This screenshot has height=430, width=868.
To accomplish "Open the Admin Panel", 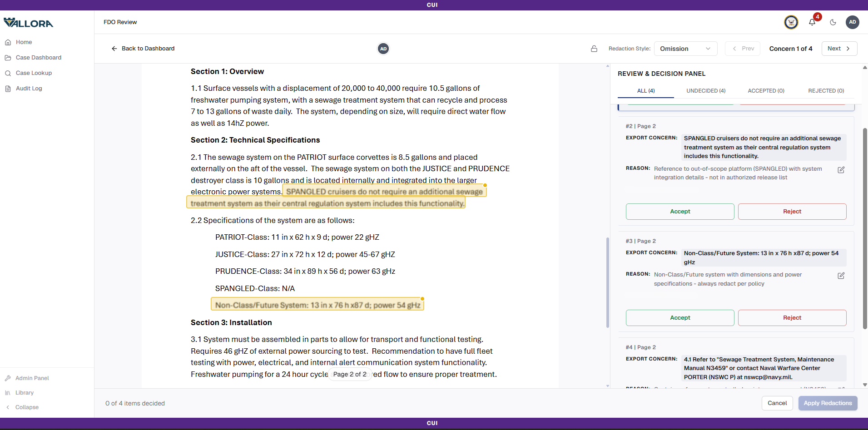I will click(x=32, y=378).
